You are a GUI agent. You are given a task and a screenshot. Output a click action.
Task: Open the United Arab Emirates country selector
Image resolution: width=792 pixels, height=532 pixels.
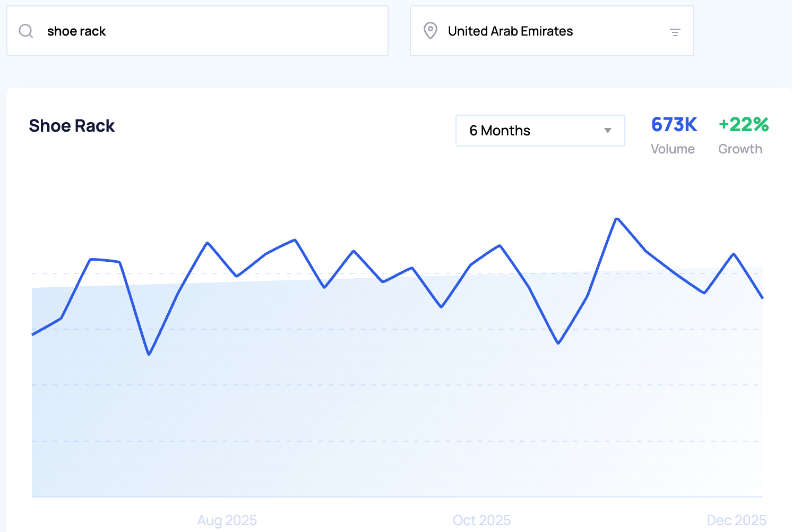551,31
